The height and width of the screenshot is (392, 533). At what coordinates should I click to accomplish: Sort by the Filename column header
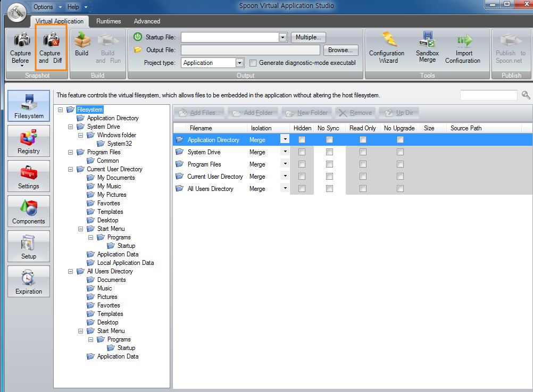[x=216, y=128]
